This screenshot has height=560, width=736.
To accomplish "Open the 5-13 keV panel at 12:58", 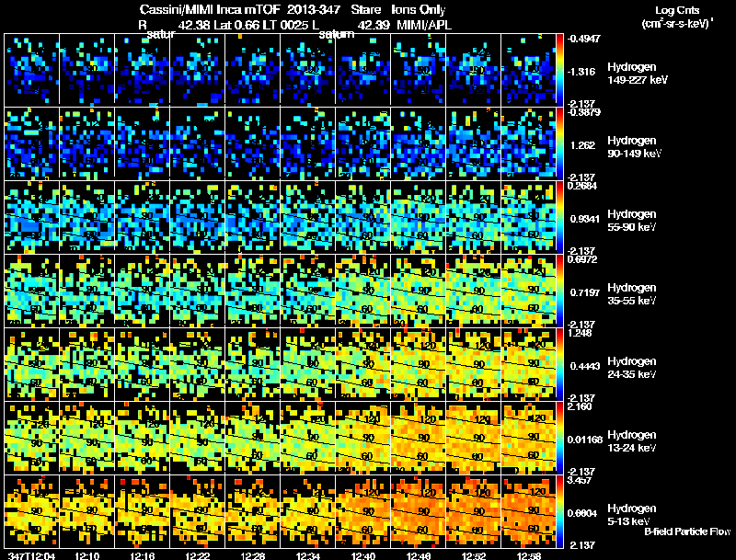I will [528, 511].
